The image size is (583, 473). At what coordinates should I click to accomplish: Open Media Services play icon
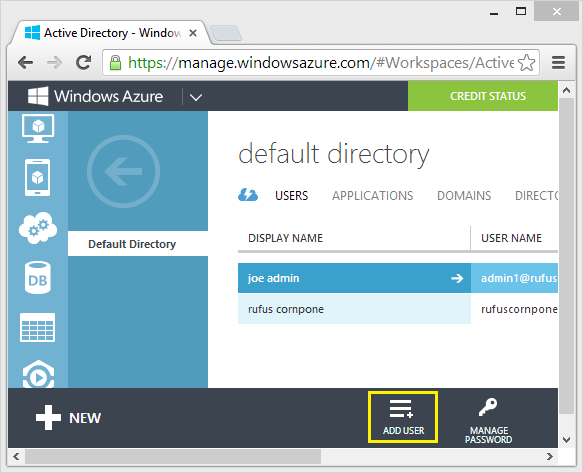click(x=38, y=374)
